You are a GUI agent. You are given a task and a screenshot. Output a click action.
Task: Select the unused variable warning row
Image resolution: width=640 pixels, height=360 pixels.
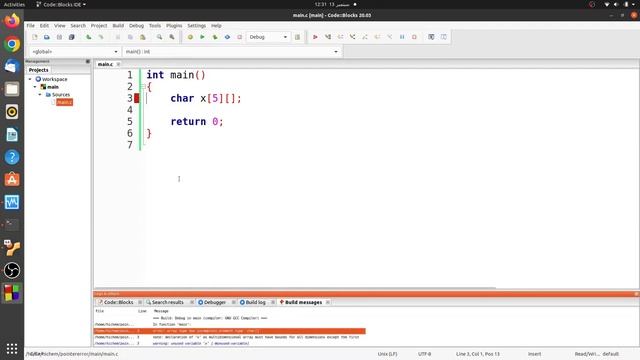pyautogui.click(x=230, y=344)
